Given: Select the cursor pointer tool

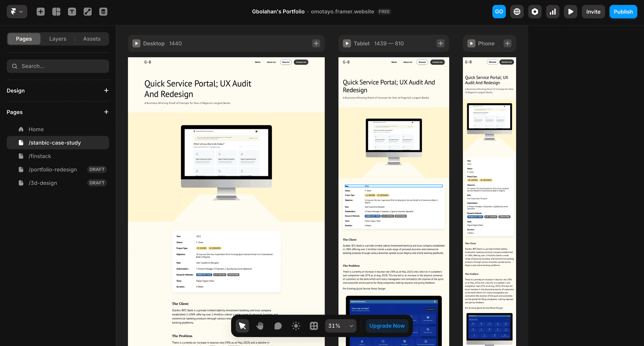Looking at the screenshot, I should pos(242,326).
